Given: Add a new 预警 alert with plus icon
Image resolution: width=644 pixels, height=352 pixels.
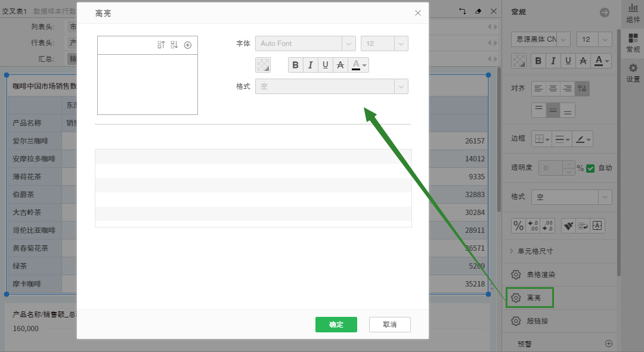Looking at the screenshot, I should (x=609, y=344).
